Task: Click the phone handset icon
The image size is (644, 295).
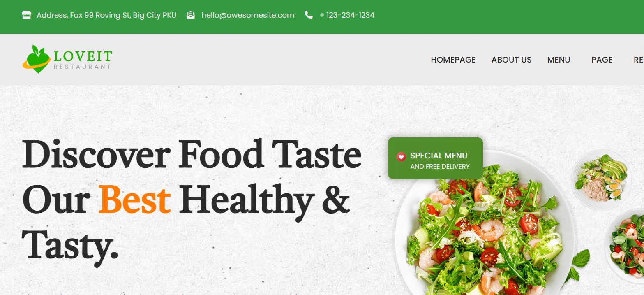Action: click(x=309, y=15)
